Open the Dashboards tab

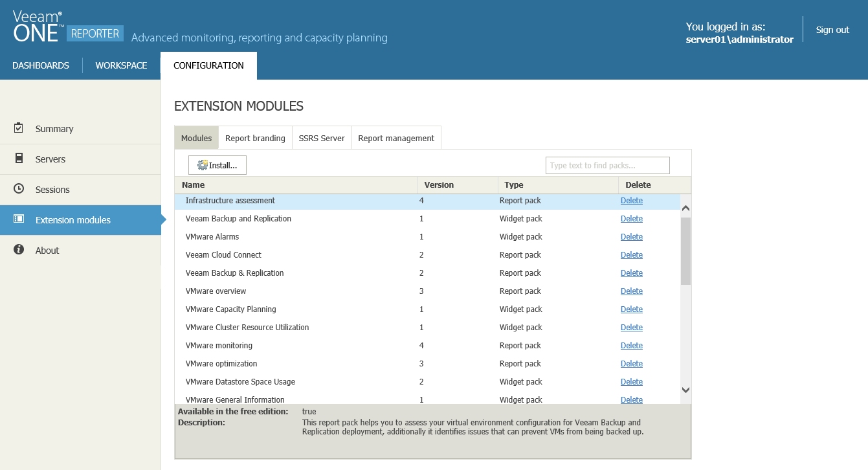tap(41, 65)
